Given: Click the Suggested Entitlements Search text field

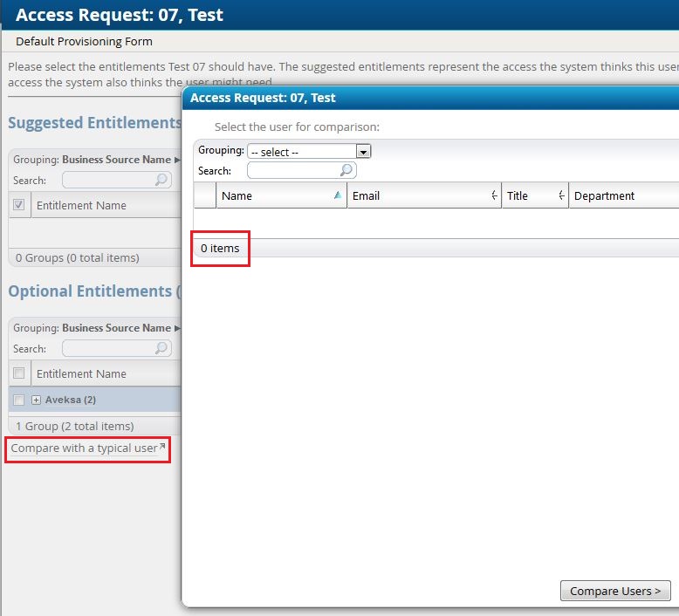Looking at the screenshot, I should [x=108, y=180].
